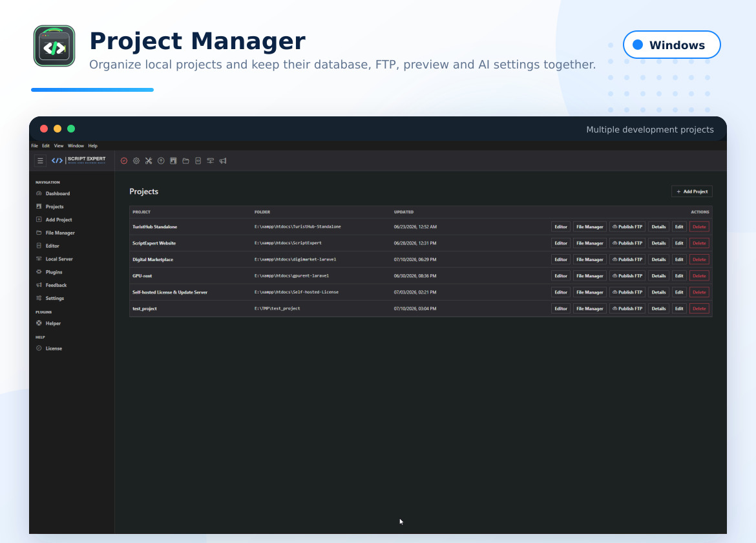Image resolution: width=756 pixels, height=543 pixels.
Task: Select the 'test_project' project name
Action: pos(145,308)
